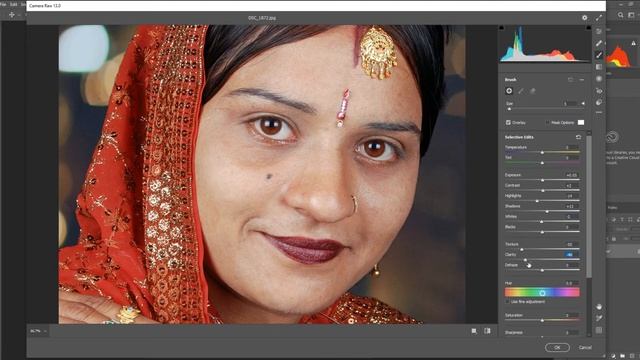Click the Clarity value field
Image resolution: width=640 pixels, height=360 pixels.
click(571, 255)
